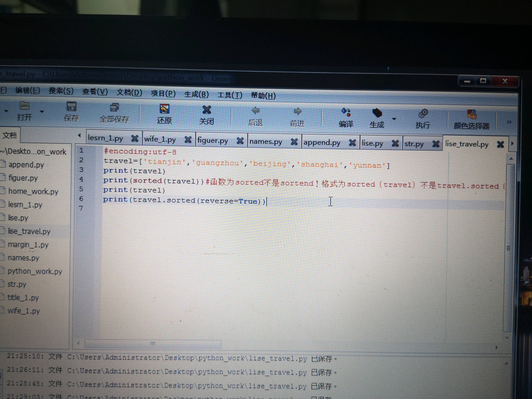
Task: Expand the Open button dropdown arrow
Action: pyautogui.click(x=42, y=112)
